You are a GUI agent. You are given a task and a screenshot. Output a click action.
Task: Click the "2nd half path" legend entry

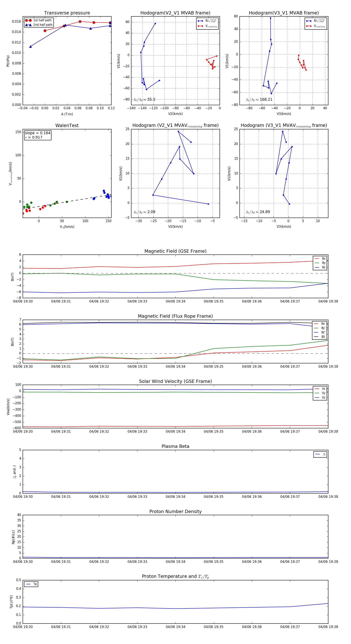click(39, 25)
